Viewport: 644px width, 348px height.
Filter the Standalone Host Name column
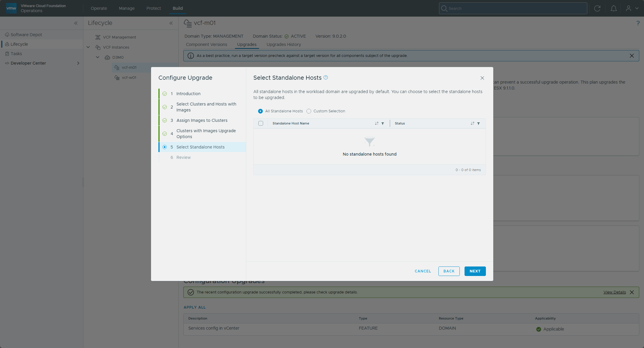click(383, 124)
